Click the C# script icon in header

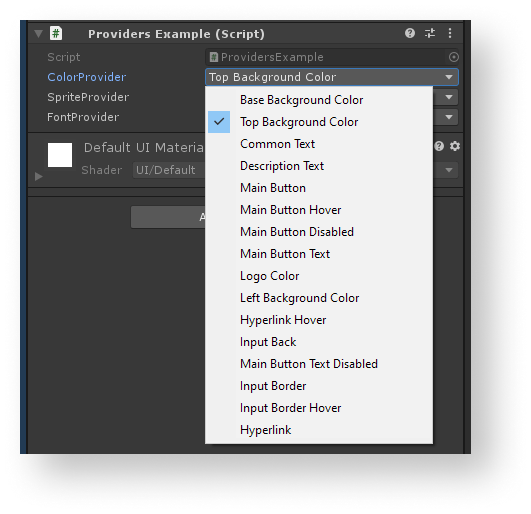pyautogui.click(x=56, y=34)
